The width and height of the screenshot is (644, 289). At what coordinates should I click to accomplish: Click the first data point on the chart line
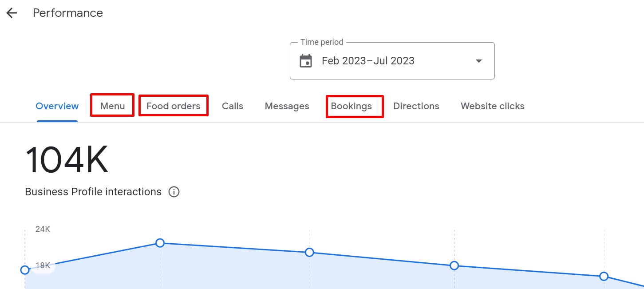pyautogui.click(x=25, y=270)
